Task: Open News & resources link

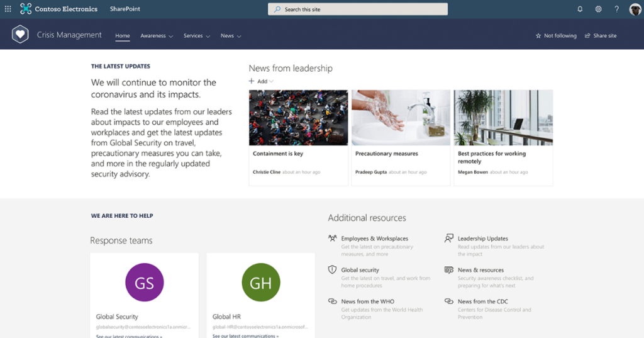Action: [x=480, y=270]
